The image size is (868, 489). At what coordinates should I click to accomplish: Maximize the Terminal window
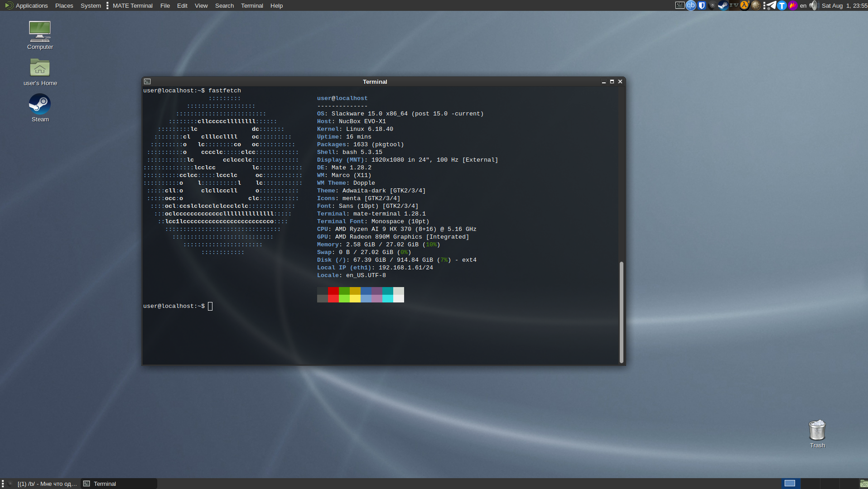612,81
